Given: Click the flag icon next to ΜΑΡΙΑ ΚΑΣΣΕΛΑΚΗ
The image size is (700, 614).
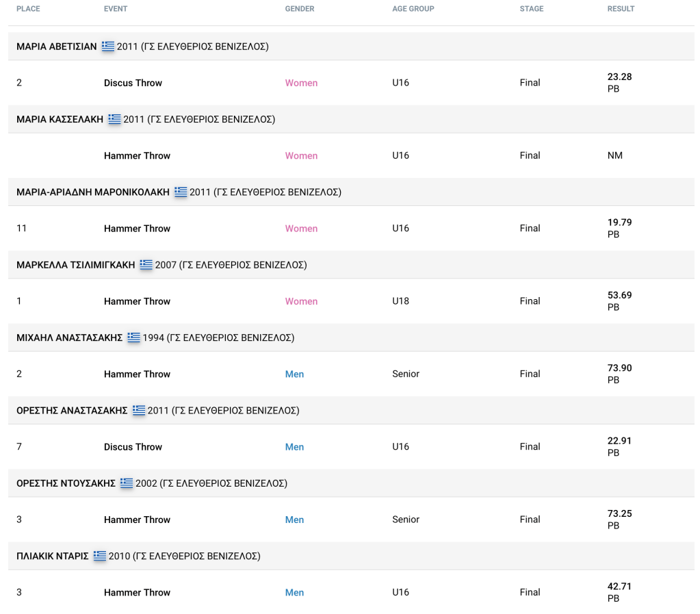Looking at the screenshot, I should pyautogui.click(x=114, y=119).
